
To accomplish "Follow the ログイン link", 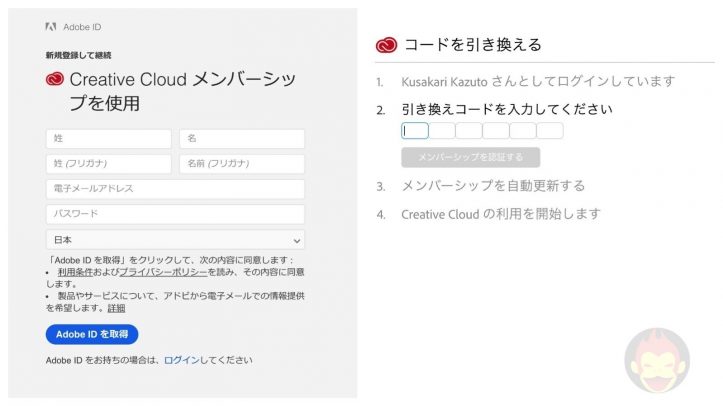I will point(182,360).
